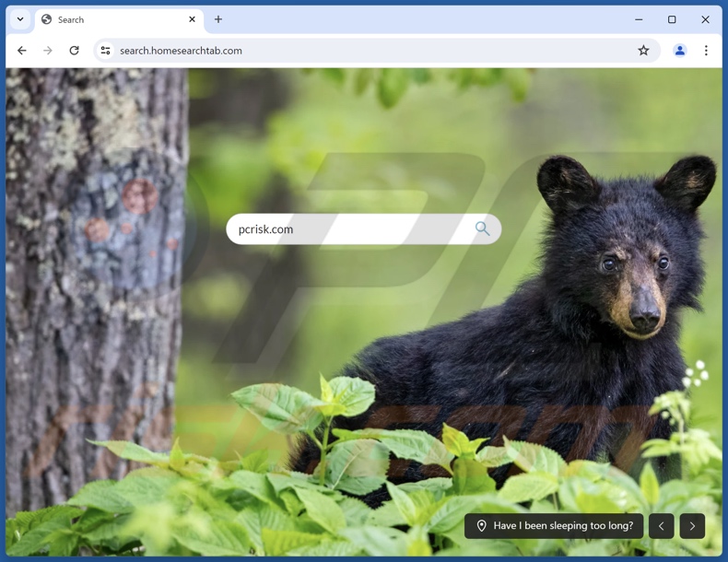Close the Search tab
The width and height of the screenshot is (728, 562).
point(193,19)
